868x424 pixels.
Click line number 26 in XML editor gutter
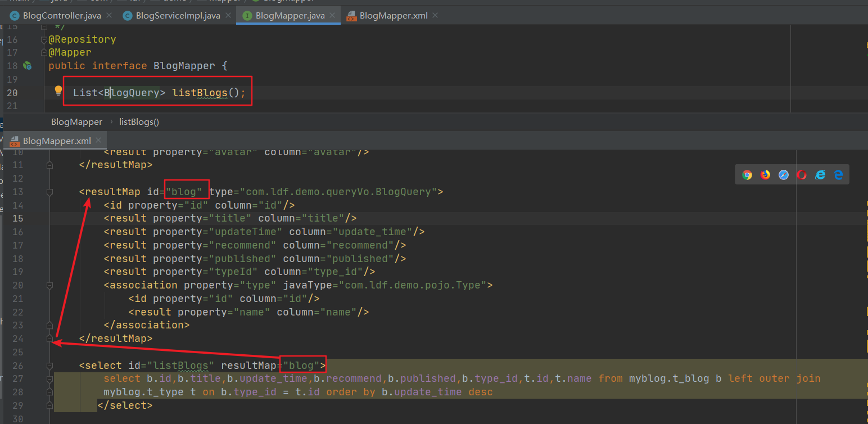pos(17,366)
